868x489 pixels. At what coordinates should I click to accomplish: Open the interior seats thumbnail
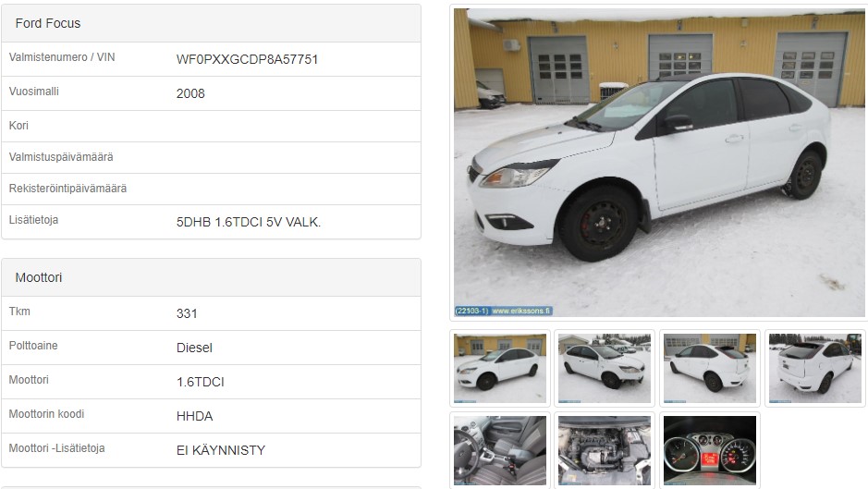(500, 450)
